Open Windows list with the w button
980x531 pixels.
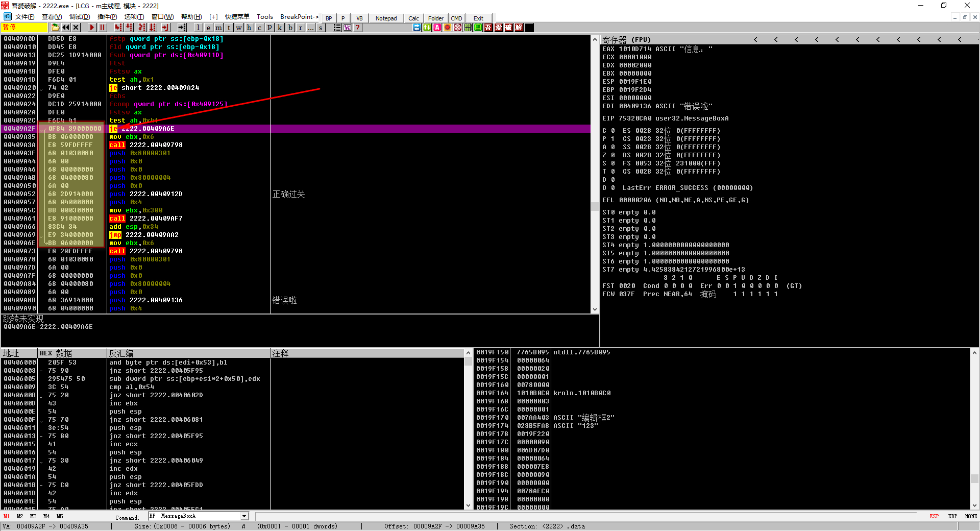(x=239, y=28)
